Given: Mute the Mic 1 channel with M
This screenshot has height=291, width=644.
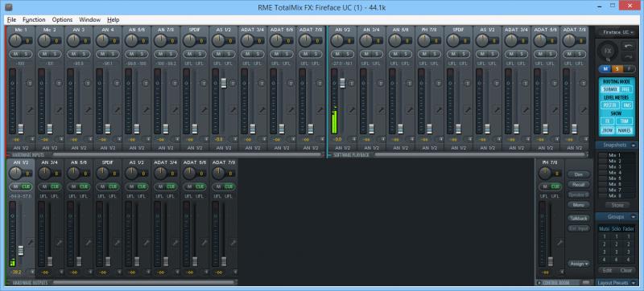Looking at the screenshot, I should point(15,54).
